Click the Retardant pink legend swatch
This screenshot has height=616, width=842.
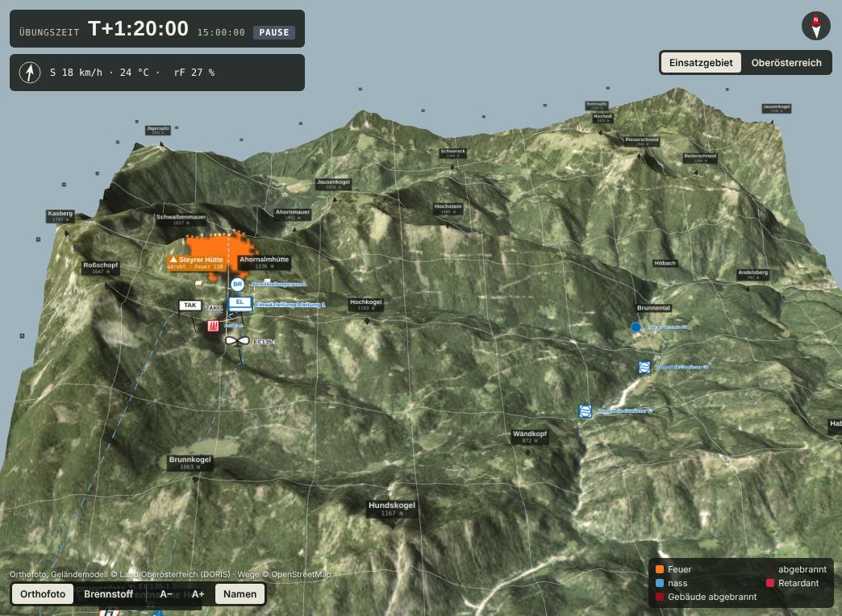[770, 583]
